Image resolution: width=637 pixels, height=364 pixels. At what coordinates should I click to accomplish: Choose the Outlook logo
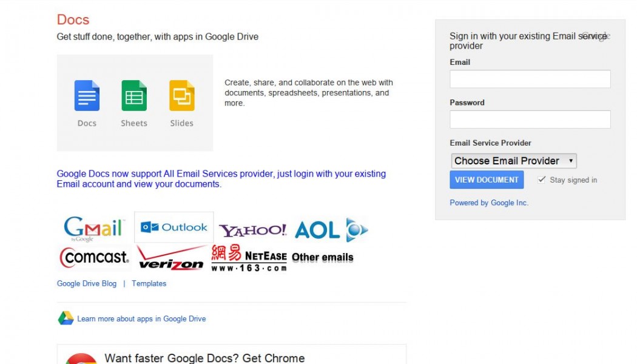pyautogui.click(x=174, y=227)
